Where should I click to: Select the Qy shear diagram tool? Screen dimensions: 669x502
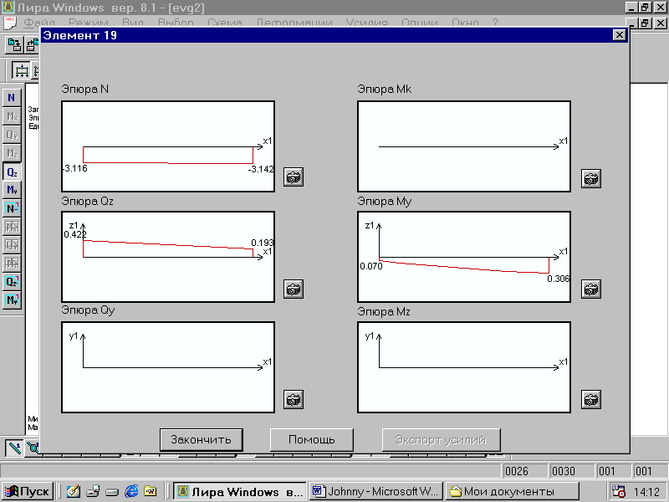click(12, 135)
